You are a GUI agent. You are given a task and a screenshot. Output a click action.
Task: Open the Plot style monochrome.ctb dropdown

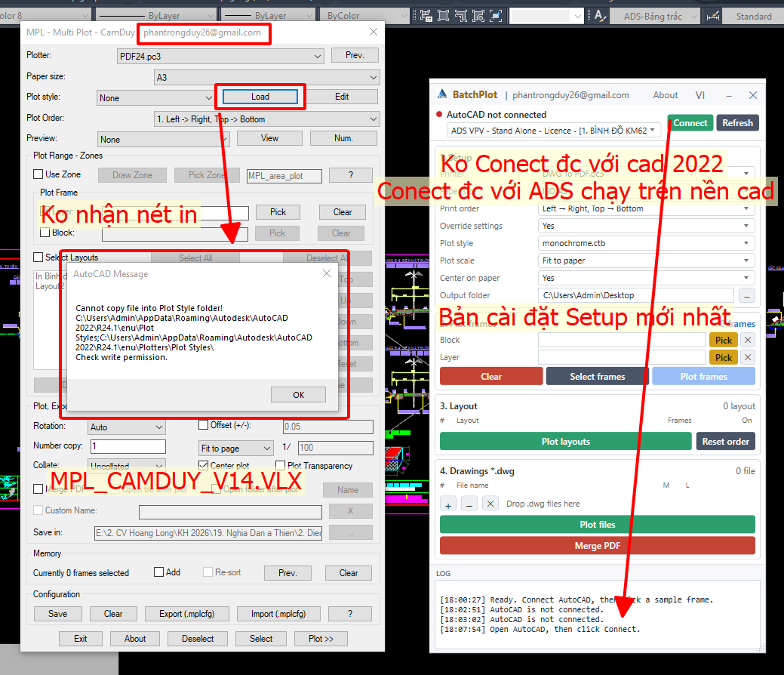point(647,244)
